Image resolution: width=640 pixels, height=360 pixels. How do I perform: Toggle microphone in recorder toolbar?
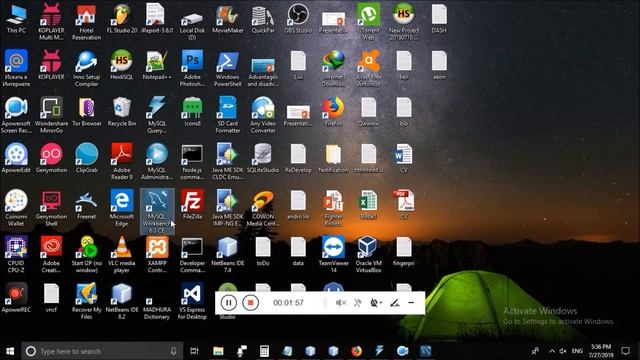[x=357, y=303]
